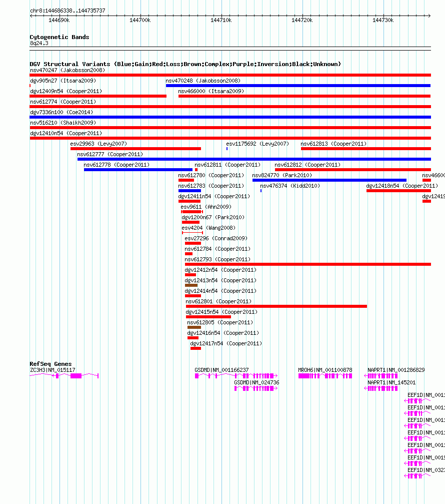
Task: Open the dgv12413n54 (Cooper2011) label
Action: pos(220,281)
